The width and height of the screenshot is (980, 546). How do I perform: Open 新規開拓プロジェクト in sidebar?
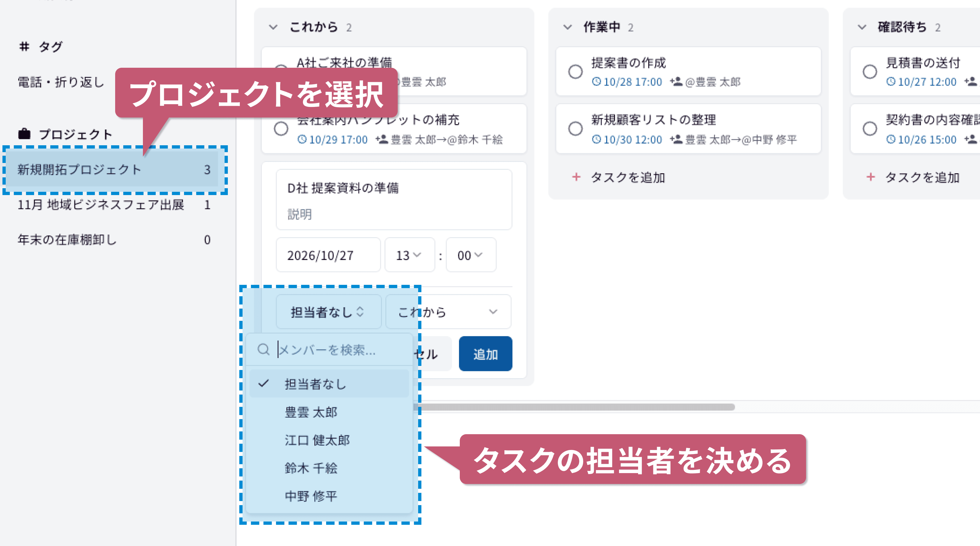coord(114,169)
